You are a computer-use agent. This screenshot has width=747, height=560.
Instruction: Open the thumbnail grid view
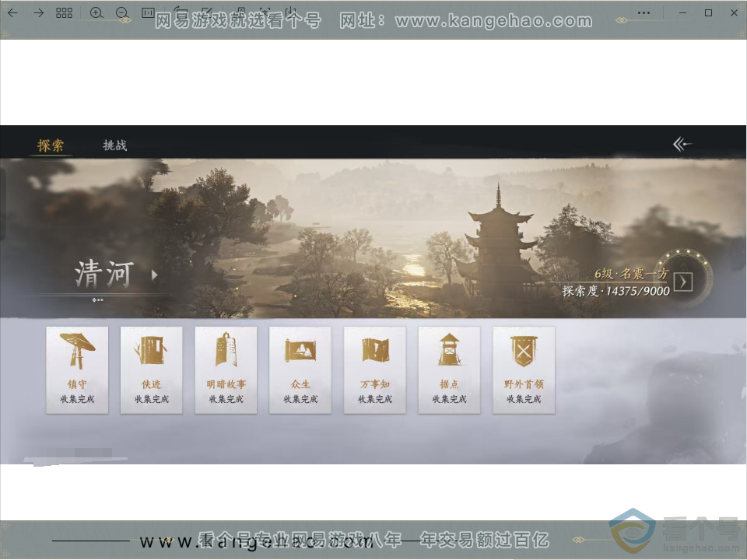point(64,13)
